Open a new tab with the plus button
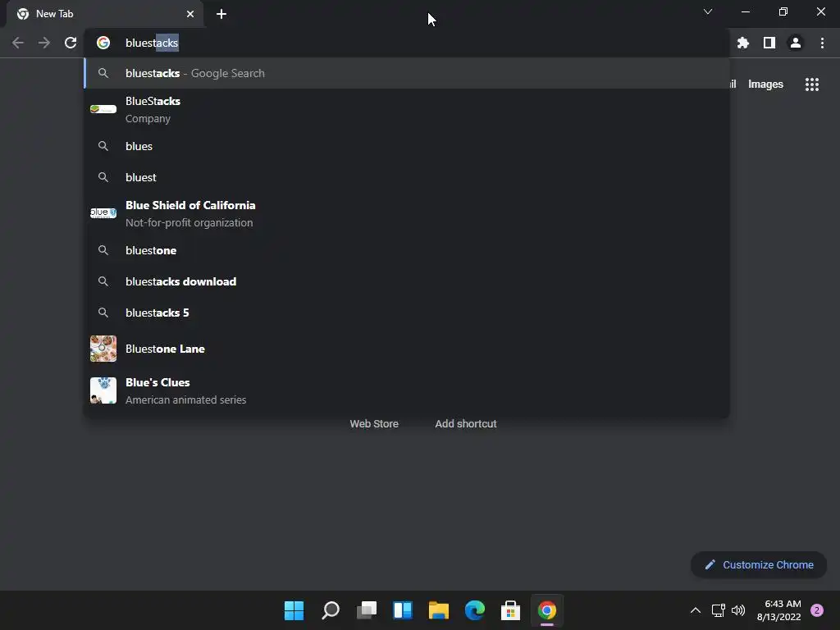The width and height of the screenshot is (840, 630). tap(221, 14)
